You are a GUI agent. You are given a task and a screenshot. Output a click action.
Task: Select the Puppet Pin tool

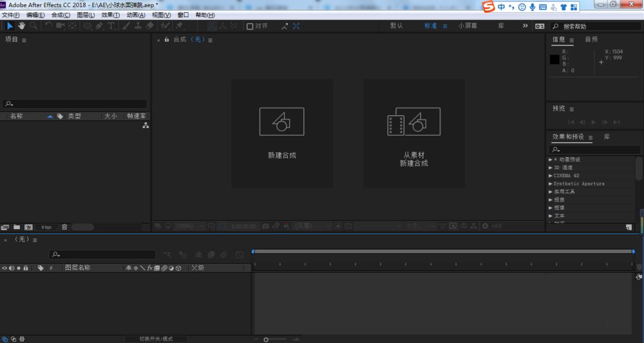point(180,26)
